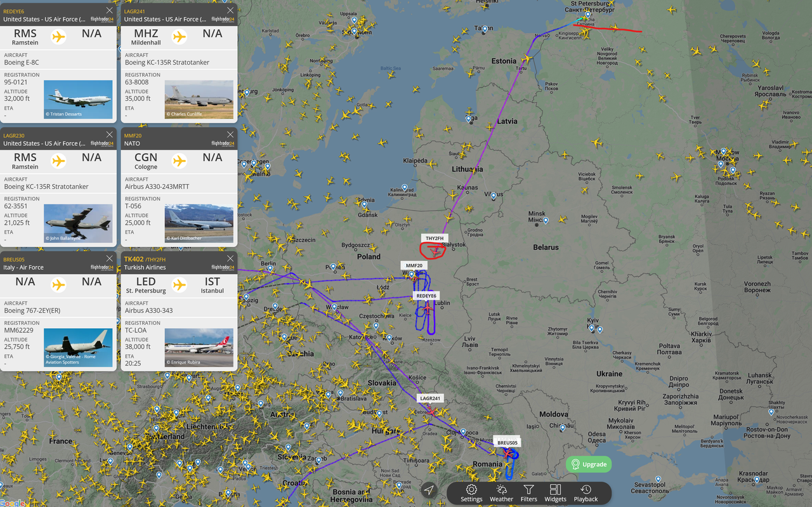Close the REDEYE6 flight card
The height and width of the screenshot is (507, 812).
tap(110, 11)
